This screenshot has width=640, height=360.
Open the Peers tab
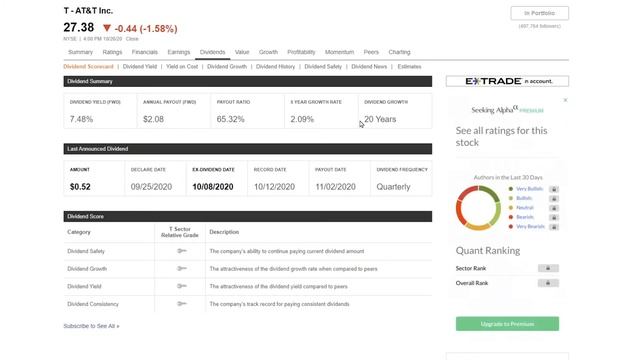coord(371,52)
